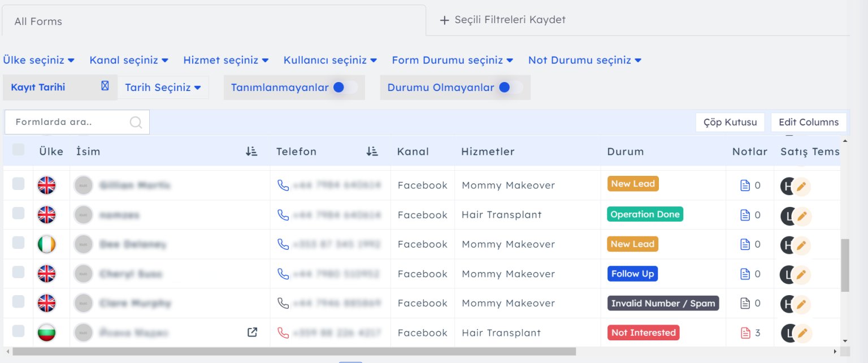
Task: Open the Çöp Kutusu button
Action: [730, 123]
